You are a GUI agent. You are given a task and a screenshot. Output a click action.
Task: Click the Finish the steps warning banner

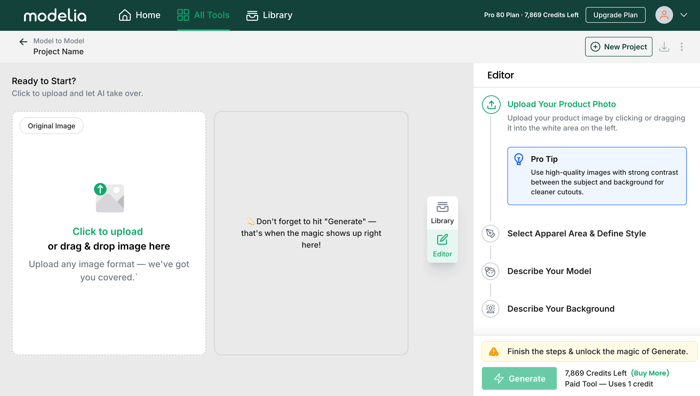pyautogui.click(x=589, y=351)
